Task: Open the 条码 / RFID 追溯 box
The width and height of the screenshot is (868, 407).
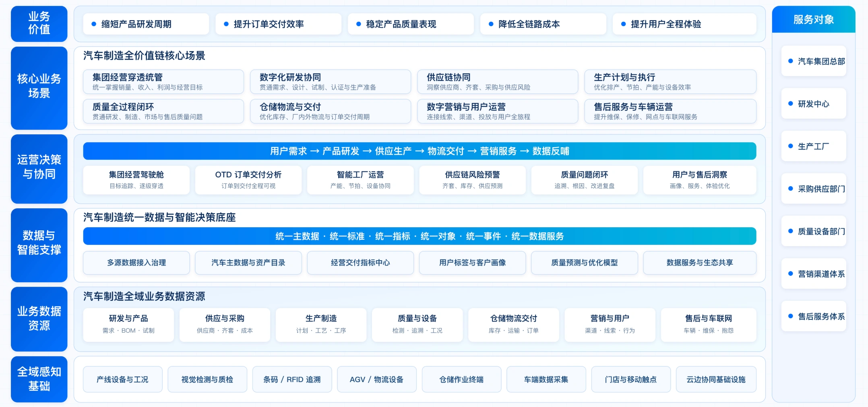Action: [292, 379]
